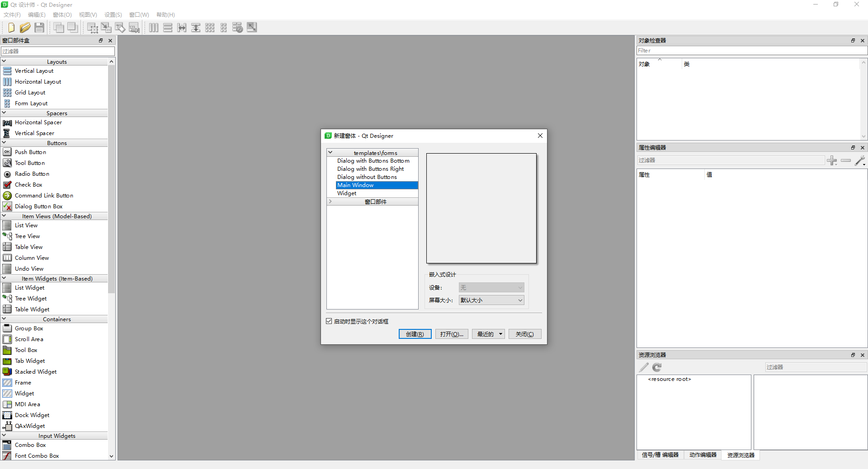
Task: Activate Edit Tab Order mode
Action: point(134,28)
